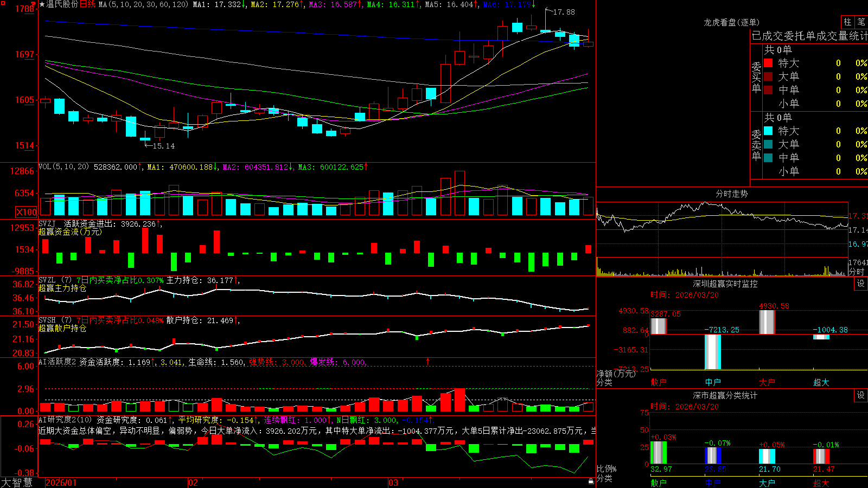Click the 小单 row under 委卖单

click(815, 171)
